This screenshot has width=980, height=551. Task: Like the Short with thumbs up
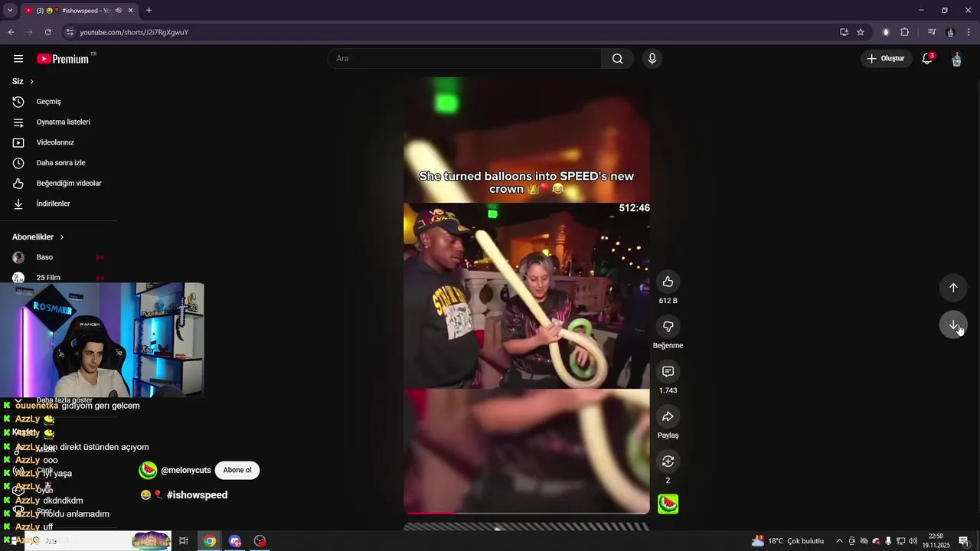pyautogui.click(x=668, y=282)
